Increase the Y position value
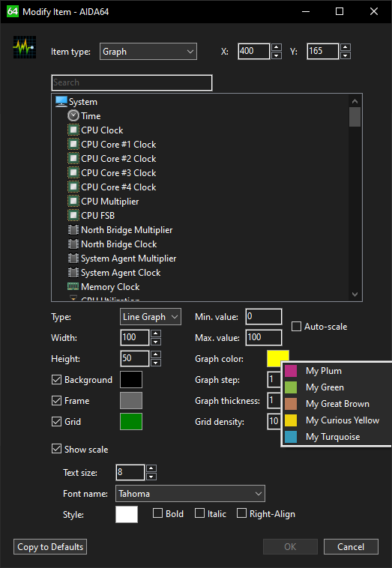 (346, 47)
